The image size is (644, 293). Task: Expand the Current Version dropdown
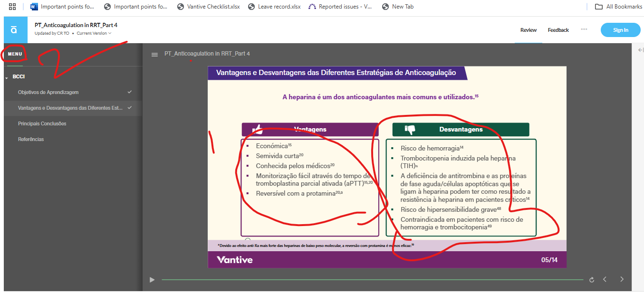coord(94,33)
